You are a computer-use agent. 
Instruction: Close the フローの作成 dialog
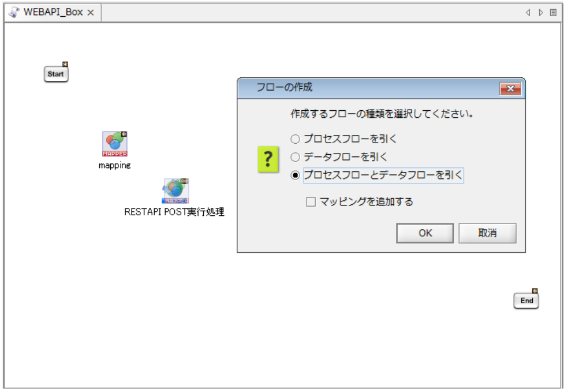tap(510, 88)
